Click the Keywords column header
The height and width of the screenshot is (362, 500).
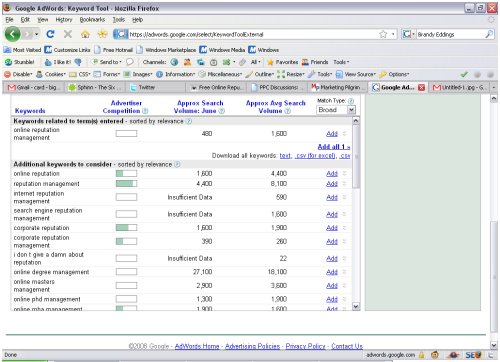pos(30,111)
